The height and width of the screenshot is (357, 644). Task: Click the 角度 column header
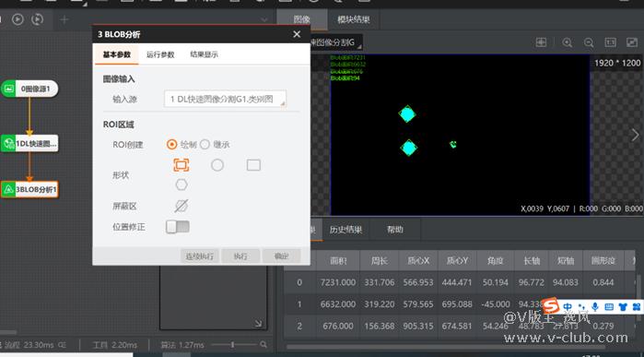click(x=496, y=260)
